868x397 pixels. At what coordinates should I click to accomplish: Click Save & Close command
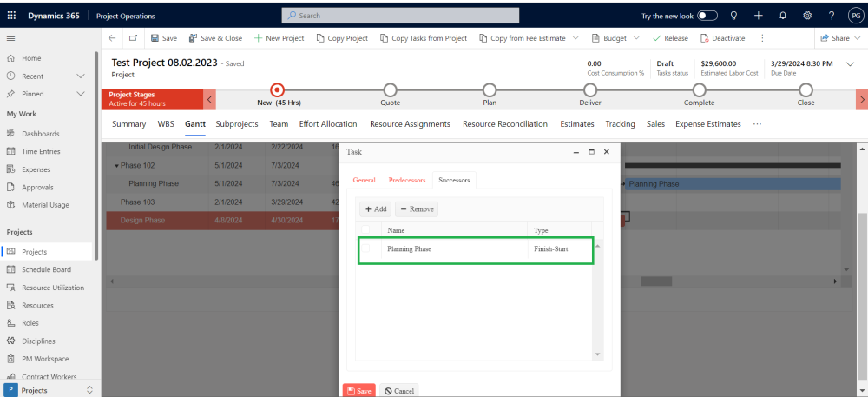(215, 38)
